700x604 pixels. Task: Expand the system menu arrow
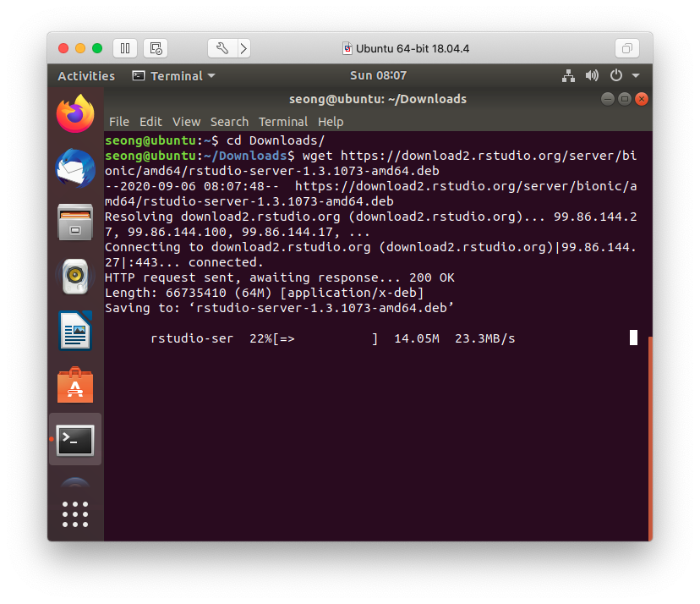coord(636,75)
